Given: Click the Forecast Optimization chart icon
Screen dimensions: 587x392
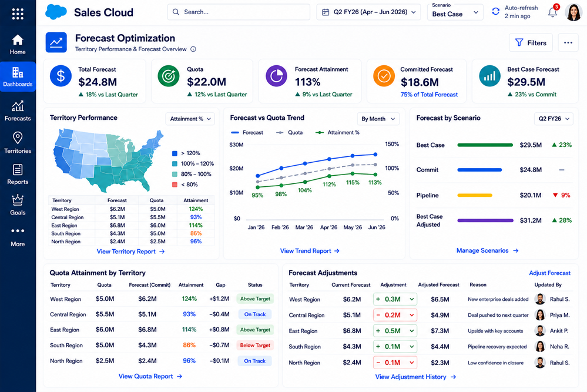Looking at the screenshot, I should pyautogui.click(x=56, y=42).
